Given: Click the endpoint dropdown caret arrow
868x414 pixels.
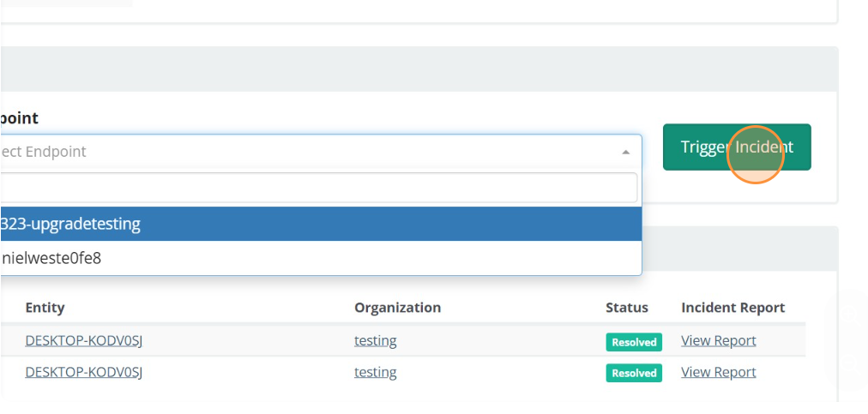Looking at the screenshot, I should 625,152.
